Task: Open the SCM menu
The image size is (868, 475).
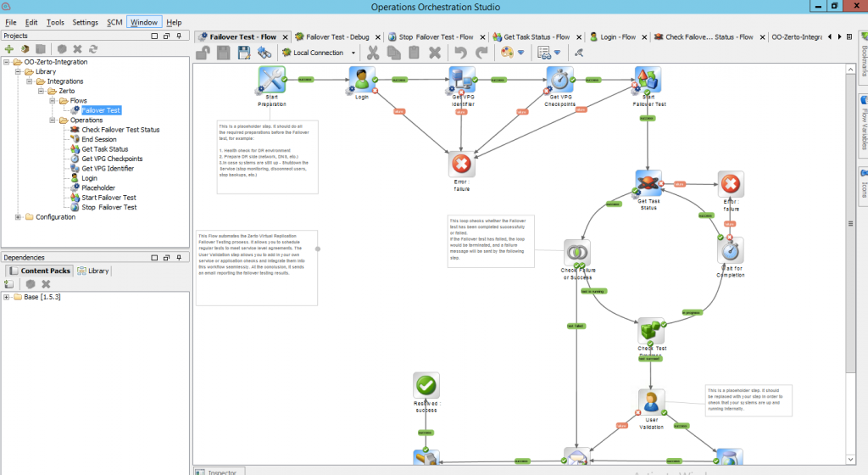Action: (x=114, y=22)
